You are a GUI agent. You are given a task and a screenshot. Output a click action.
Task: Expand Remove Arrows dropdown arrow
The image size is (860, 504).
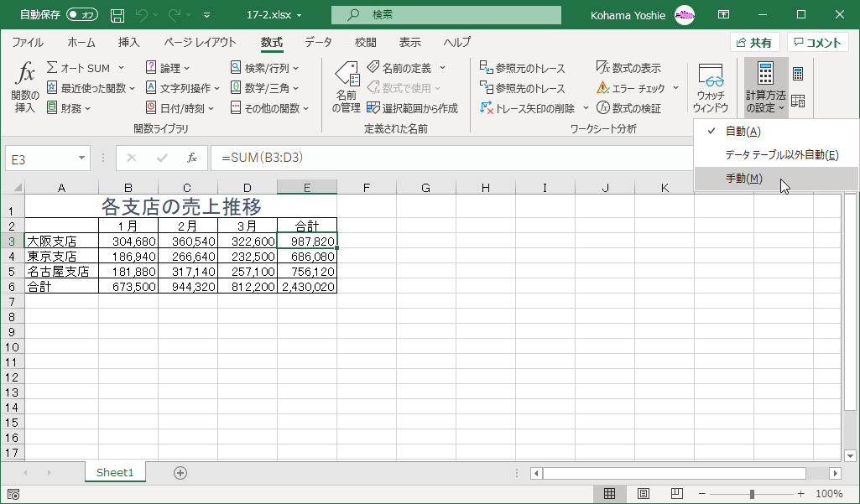pyautogui.click(x=585, y=108)
